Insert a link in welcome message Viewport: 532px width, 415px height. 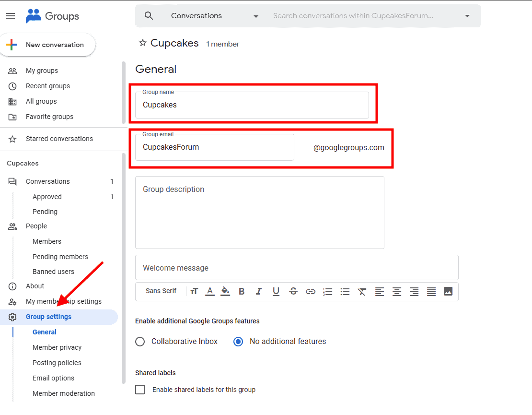click(x=311, y=292)
